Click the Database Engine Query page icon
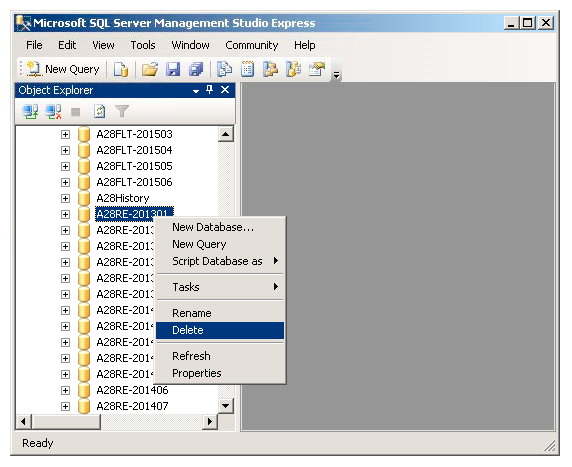Viewport: 572px width, 467px height. point(121,69)
